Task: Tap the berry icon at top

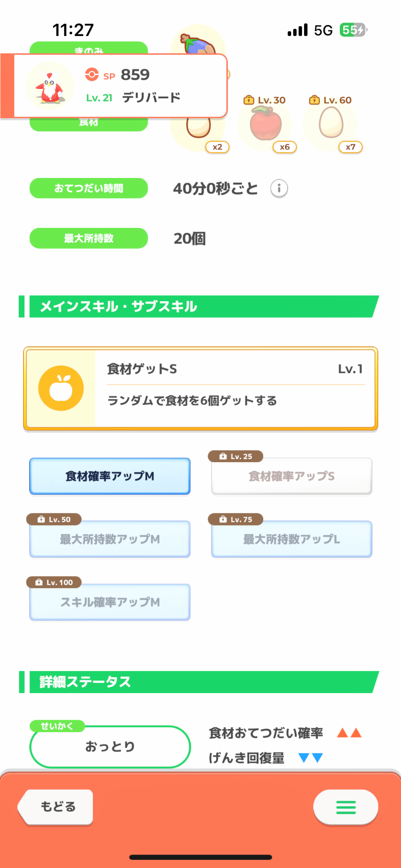Action: click(198, 43)
